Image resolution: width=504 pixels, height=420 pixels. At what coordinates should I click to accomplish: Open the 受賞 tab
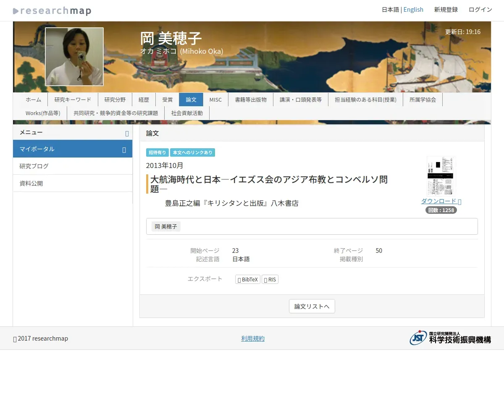pos(168,100)
